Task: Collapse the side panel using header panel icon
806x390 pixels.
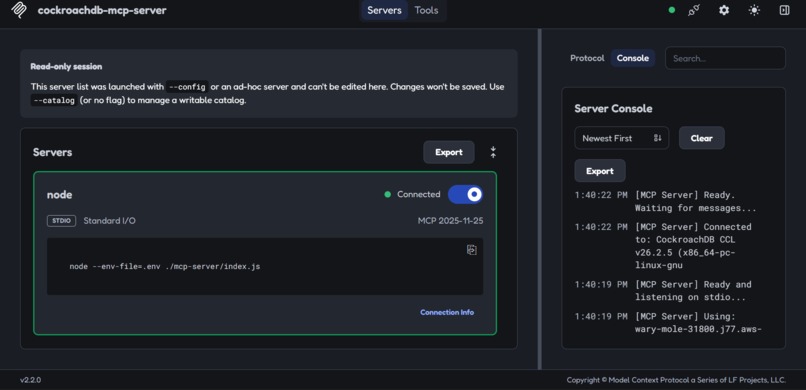Action: (x=784, y=10)
